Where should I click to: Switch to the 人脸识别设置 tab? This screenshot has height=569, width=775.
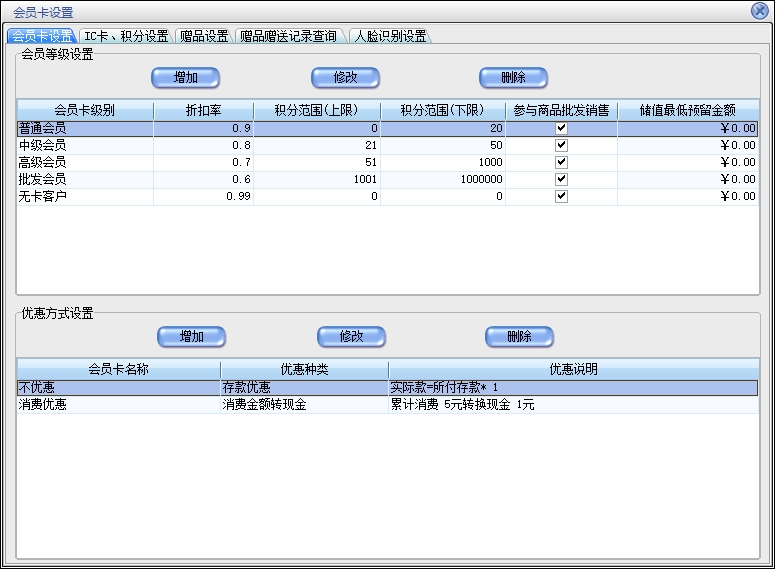[x=390, y=36]
